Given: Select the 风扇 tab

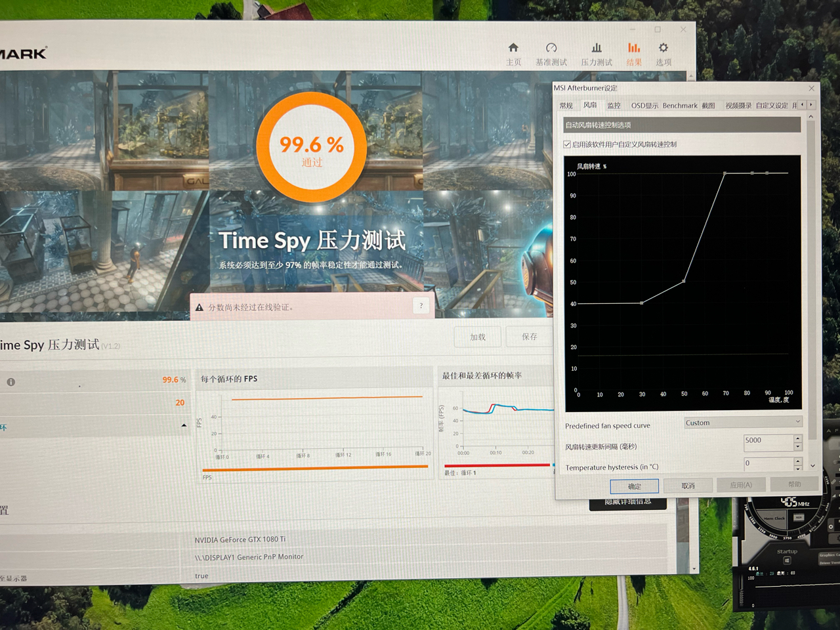Looking at the screenshot, I should pyautogui.click(x=590, y=105).
